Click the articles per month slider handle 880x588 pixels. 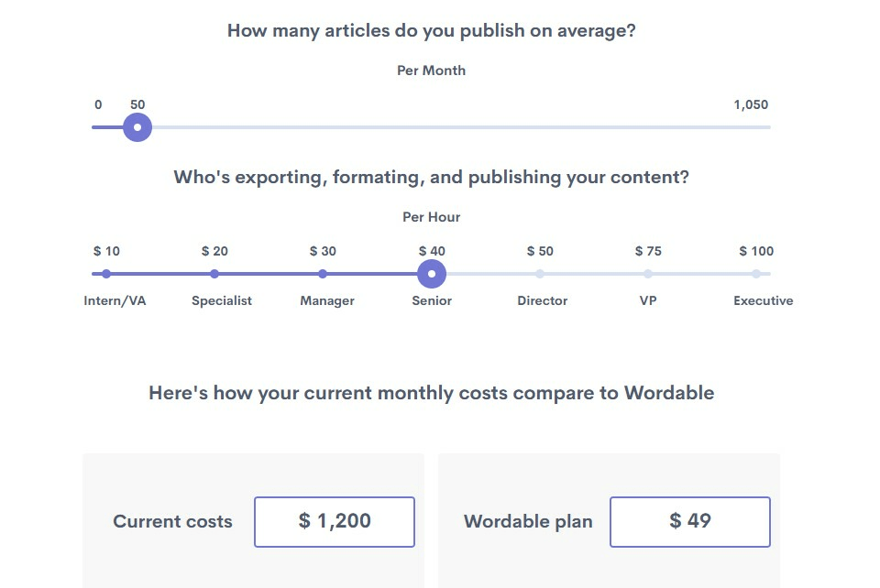coord(137,127)
